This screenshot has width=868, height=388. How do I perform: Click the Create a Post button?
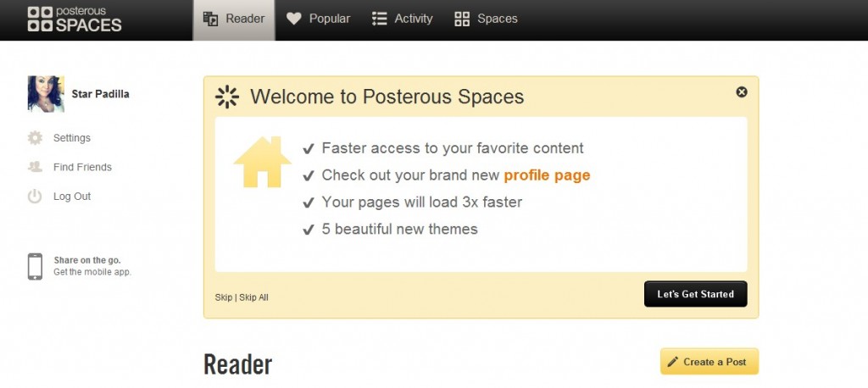(709, 362)
